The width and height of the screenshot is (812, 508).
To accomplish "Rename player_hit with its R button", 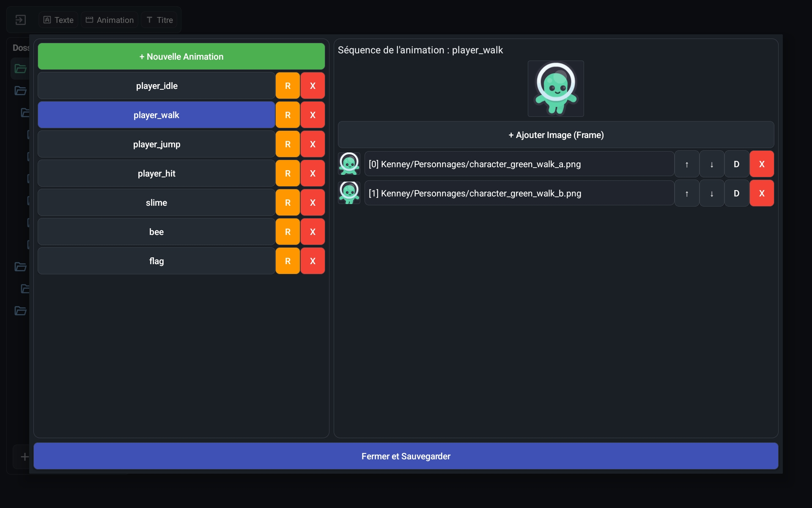I will [288, 173].
